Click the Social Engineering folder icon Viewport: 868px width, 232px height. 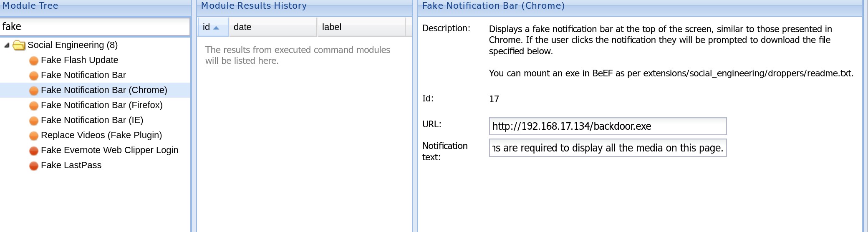click(19, 45)
